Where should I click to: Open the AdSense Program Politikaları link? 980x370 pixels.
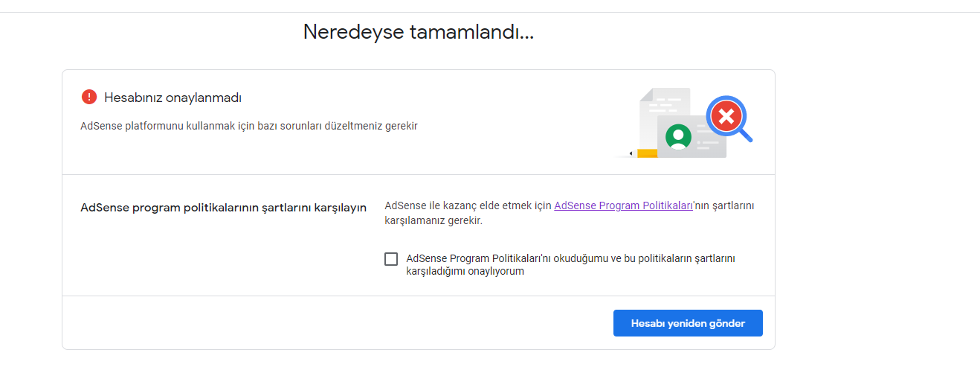point(623,205)
